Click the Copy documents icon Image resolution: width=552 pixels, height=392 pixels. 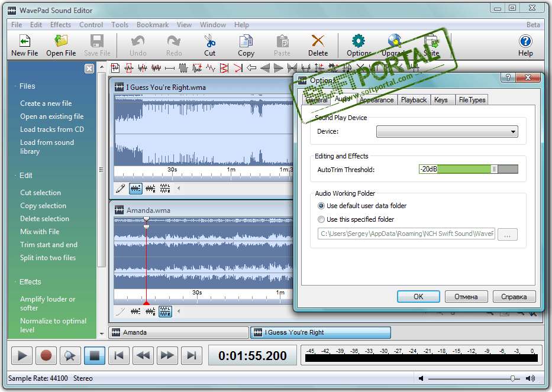(x=246, y=41)
